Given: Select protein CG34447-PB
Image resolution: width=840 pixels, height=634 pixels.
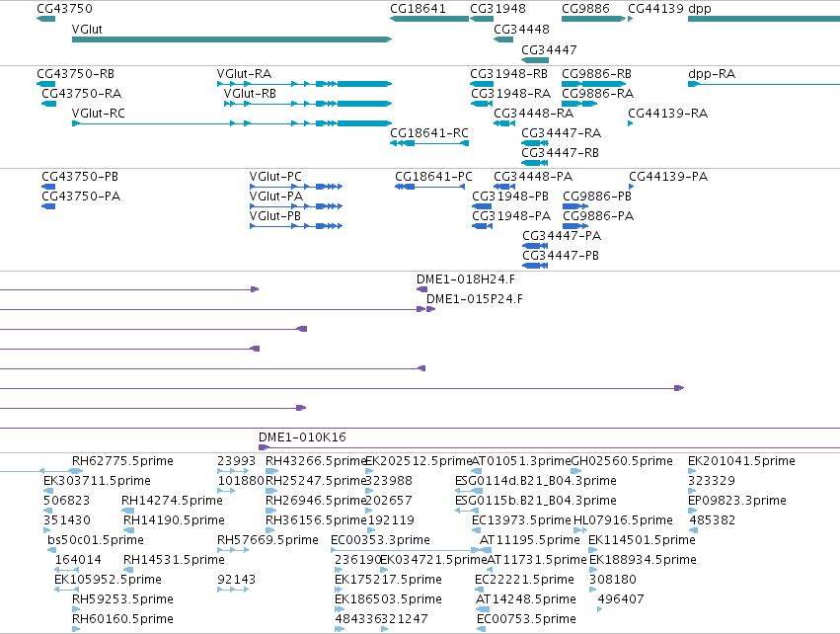Looking at the screenshot, I should click(535, 266).
